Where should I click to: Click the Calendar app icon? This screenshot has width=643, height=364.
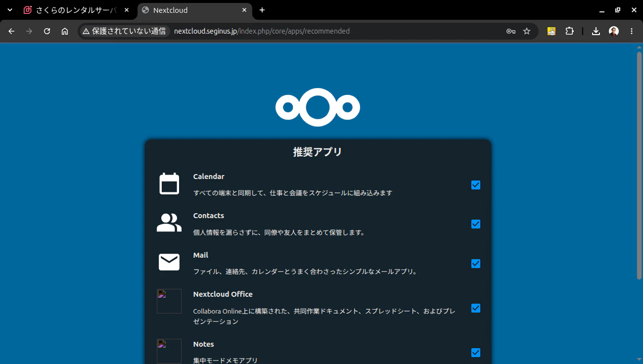point(169,184)
